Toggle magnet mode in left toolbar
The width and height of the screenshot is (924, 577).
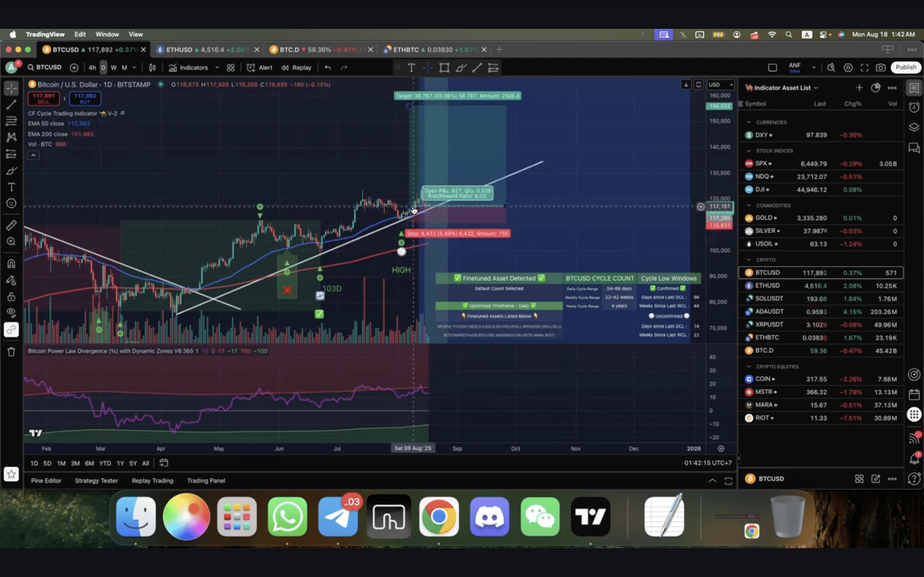[x=11, y=264]
